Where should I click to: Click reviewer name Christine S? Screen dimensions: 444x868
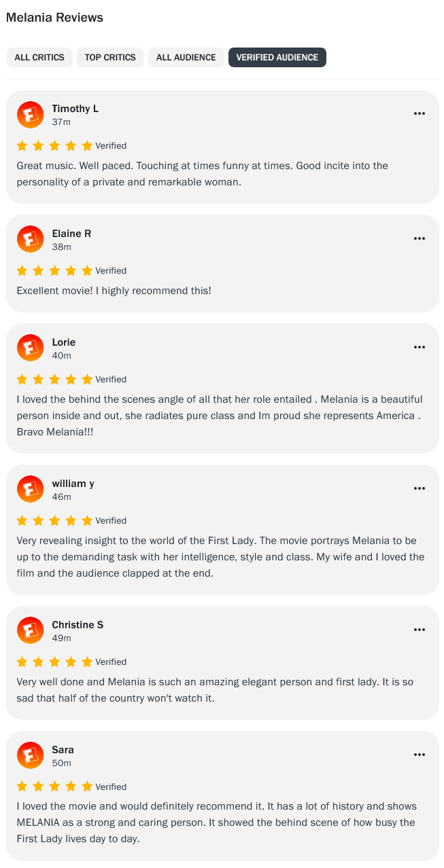78,625
